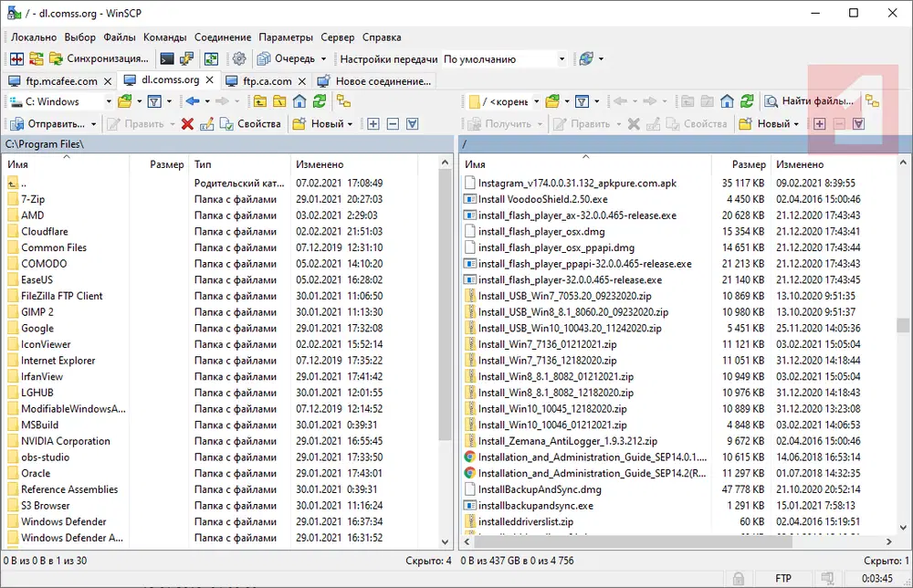Open the remote / <корень path dropdown
This screenshot has width=913, height=588.
coord(504,101)
